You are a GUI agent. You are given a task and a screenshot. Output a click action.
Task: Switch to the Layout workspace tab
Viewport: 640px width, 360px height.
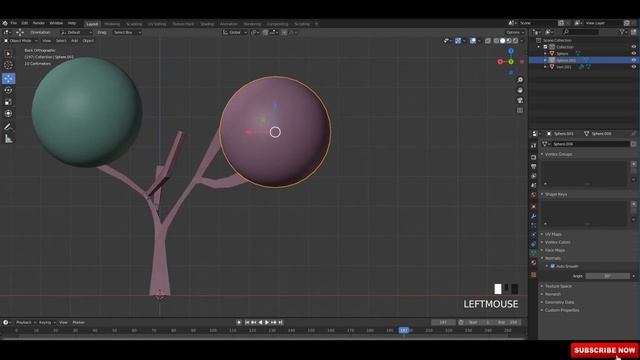point(92,24)
